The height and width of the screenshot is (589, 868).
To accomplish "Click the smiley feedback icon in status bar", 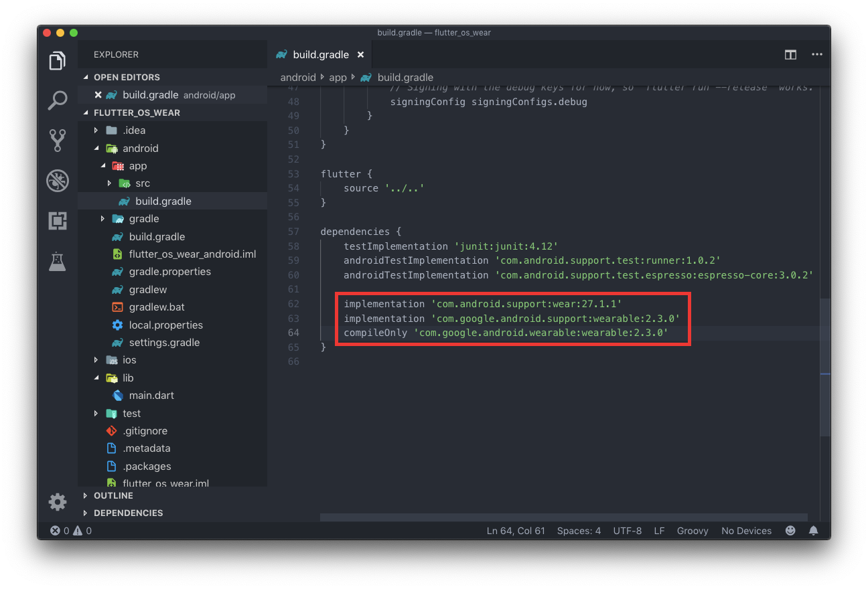I will pos(790,531).
